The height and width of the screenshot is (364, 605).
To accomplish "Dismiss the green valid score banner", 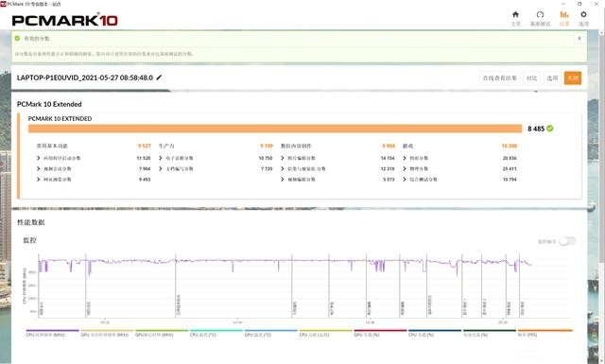I will (579, 39).
